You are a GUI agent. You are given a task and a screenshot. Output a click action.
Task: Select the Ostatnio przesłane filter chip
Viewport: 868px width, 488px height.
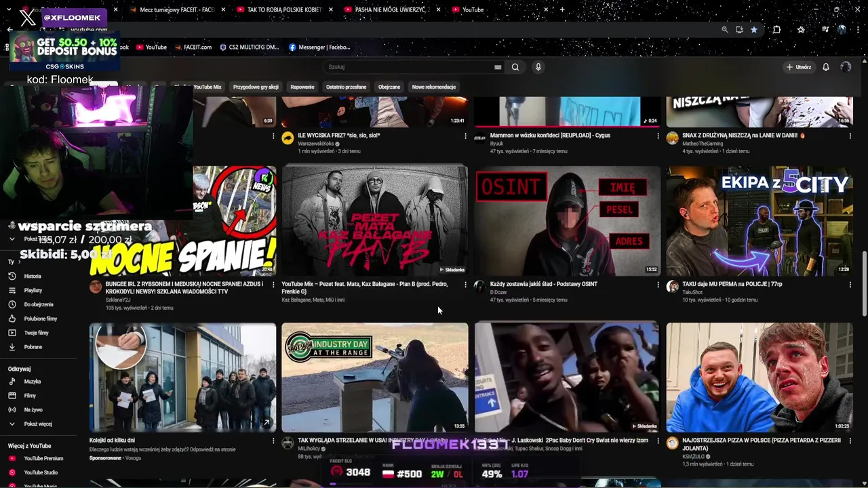click(346, 87)
